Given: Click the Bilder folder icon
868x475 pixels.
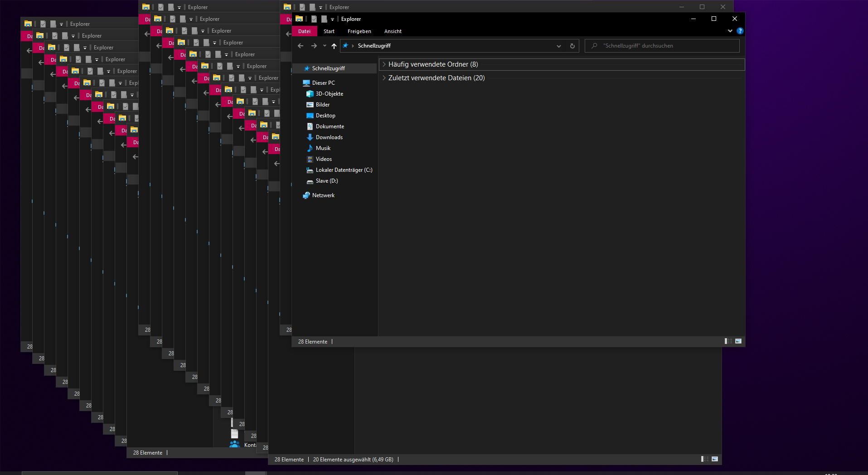Looking at the screenshot, I should [x=310, y=105].
